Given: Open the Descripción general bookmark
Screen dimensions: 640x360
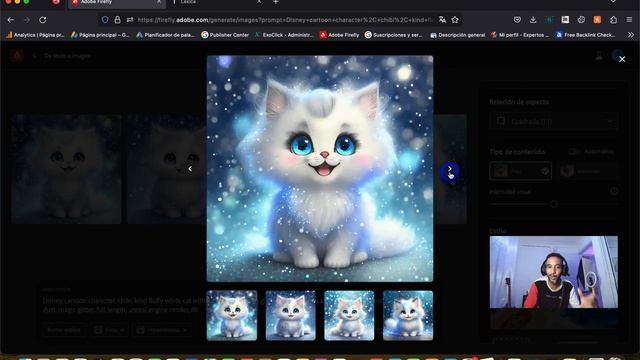Looking at the screenshot, I should click(x=458, y=35).
